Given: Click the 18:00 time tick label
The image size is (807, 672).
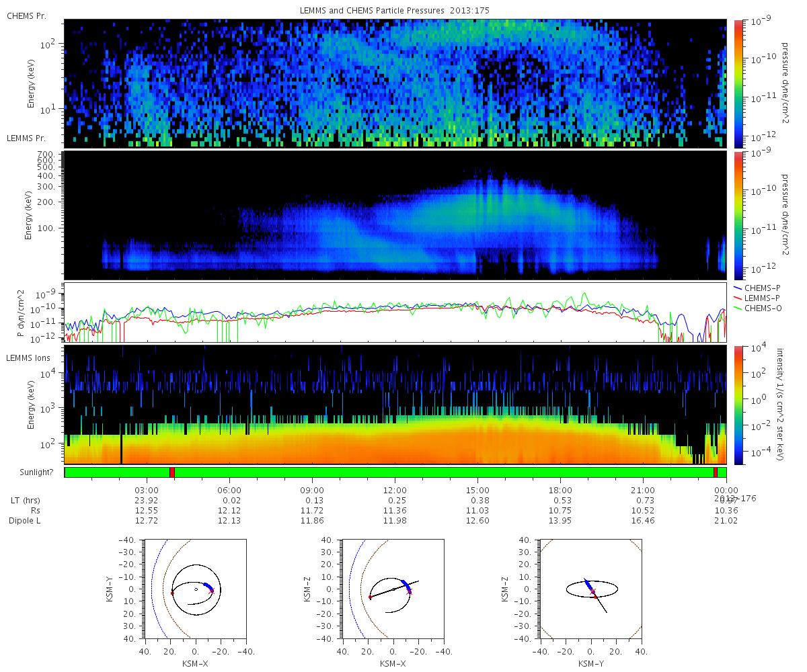Looking at the screenshot, I should tap(560, 491).
